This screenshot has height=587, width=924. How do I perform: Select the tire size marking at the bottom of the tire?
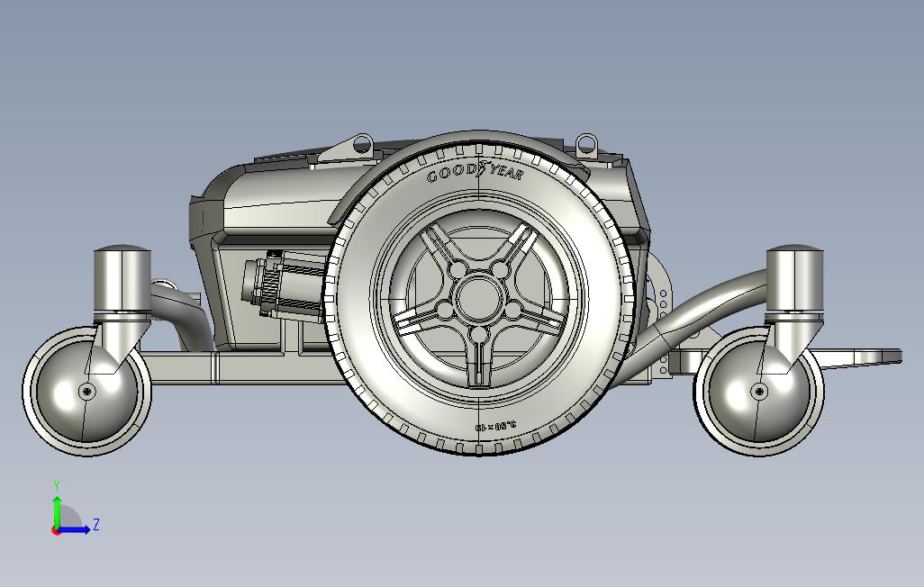(495, 426)
